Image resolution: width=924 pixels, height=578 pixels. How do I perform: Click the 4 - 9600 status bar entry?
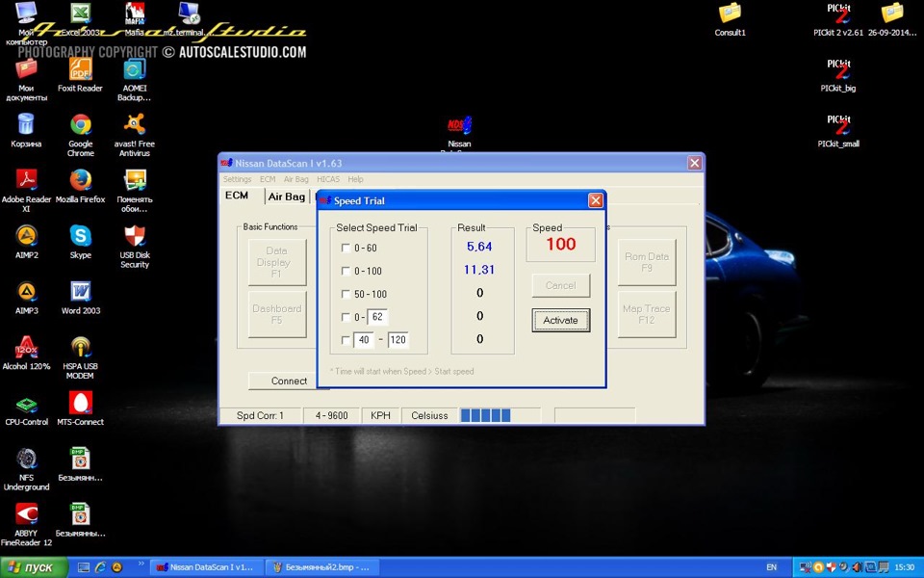click(x=331, y=416)
